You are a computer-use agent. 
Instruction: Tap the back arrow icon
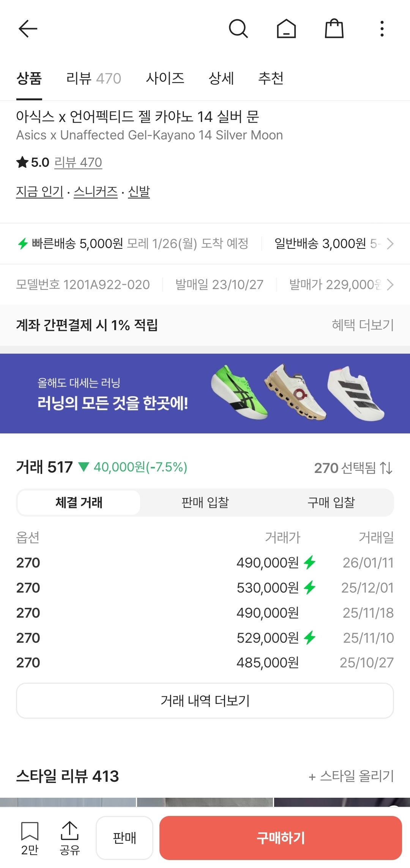coord(28,29)
